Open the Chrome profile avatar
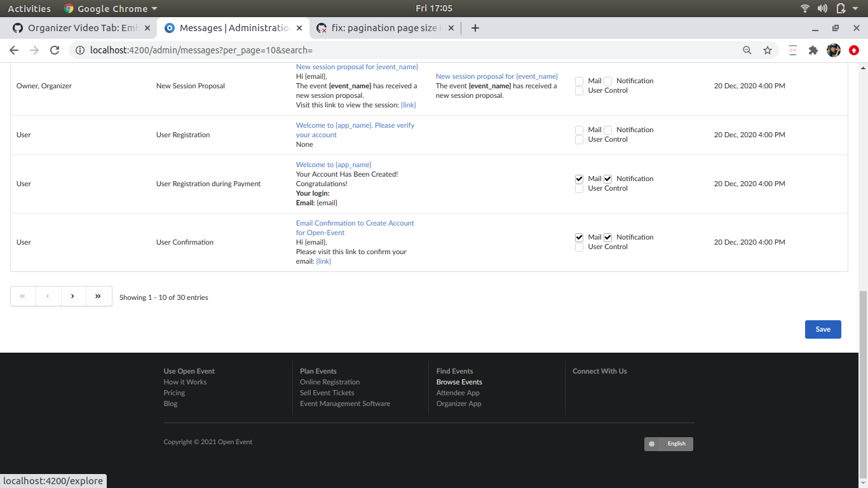Viewport: 868px width, 488px height. [834, 50]
